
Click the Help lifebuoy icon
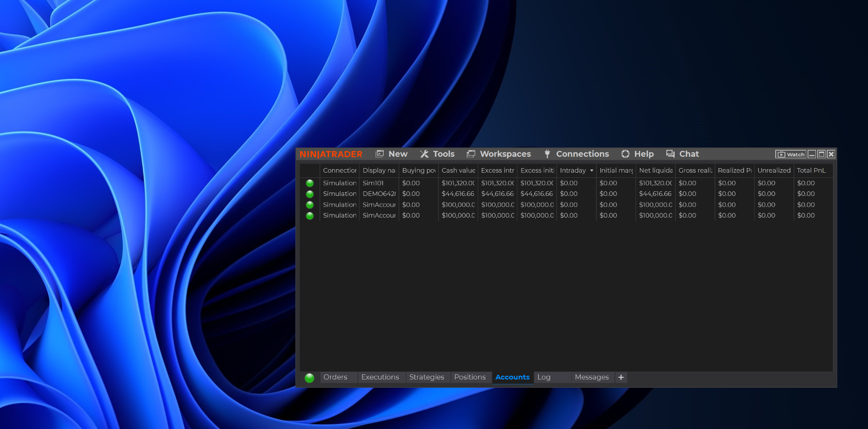[625, 154]
